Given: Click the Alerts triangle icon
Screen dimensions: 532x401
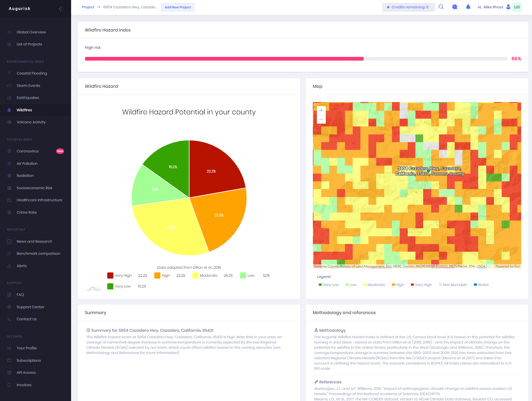Looking at the screenshot, I should click(x=9, y=266).
